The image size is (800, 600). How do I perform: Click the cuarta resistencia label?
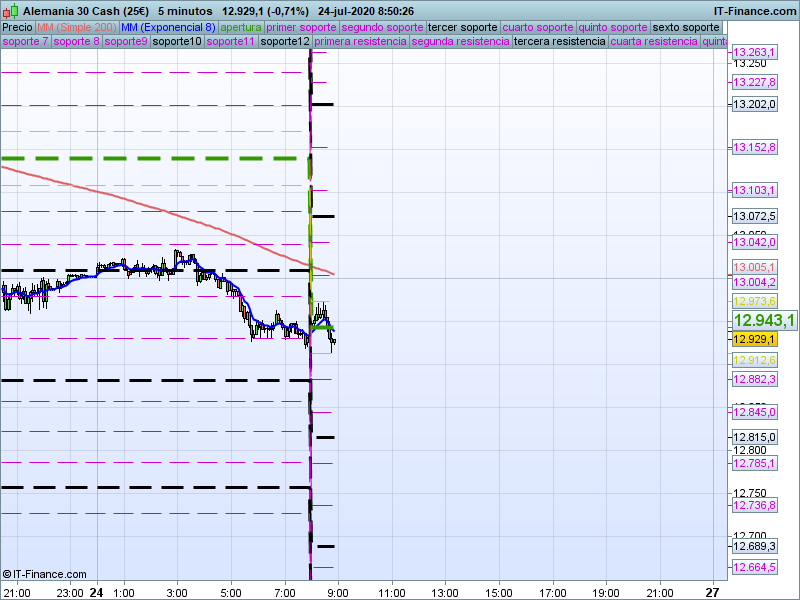[654, 42]
